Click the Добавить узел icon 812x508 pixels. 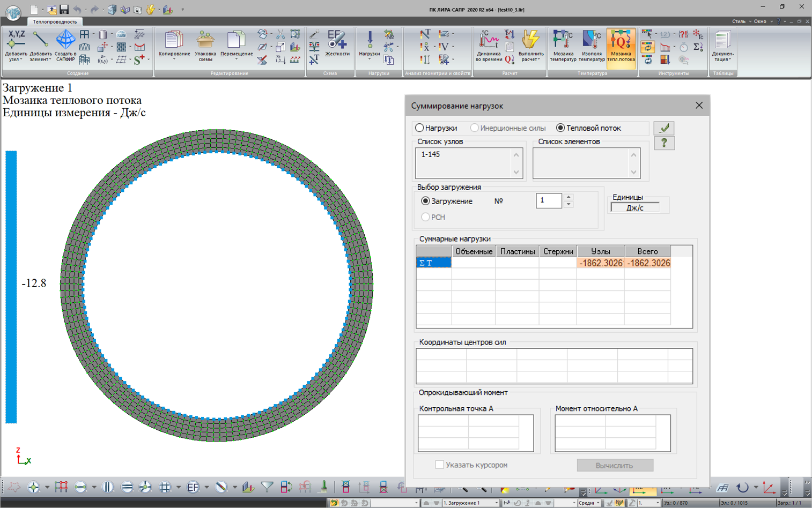16,45
